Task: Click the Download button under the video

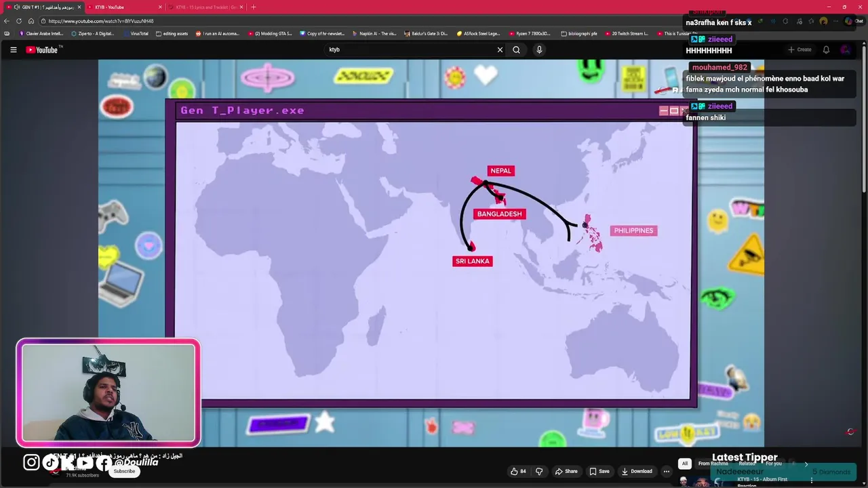Action: [637, 471]
